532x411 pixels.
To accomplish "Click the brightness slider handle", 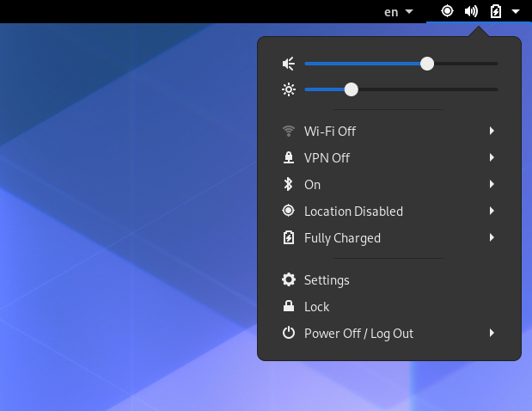I will coord(352,89).
